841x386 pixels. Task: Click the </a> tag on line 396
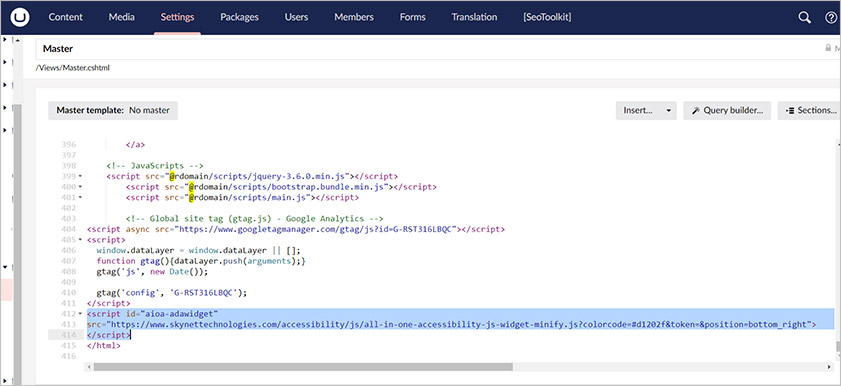click(x=136, y=145)
